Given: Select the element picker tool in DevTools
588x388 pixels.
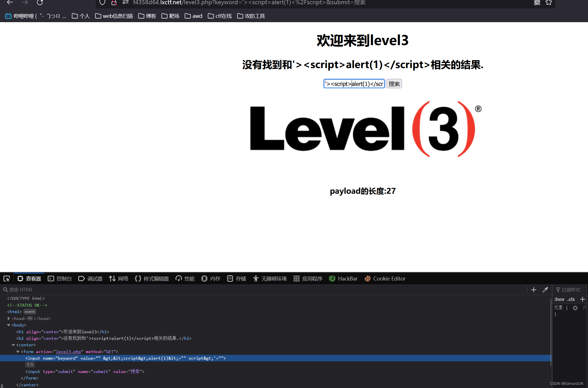Looking at the screenshot, I should [6, 279].
